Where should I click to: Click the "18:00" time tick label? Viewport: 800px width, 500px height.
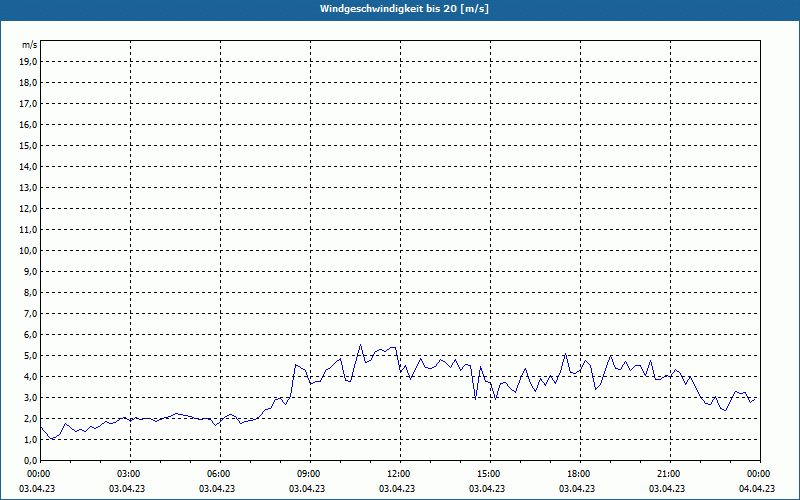point(580,474)
